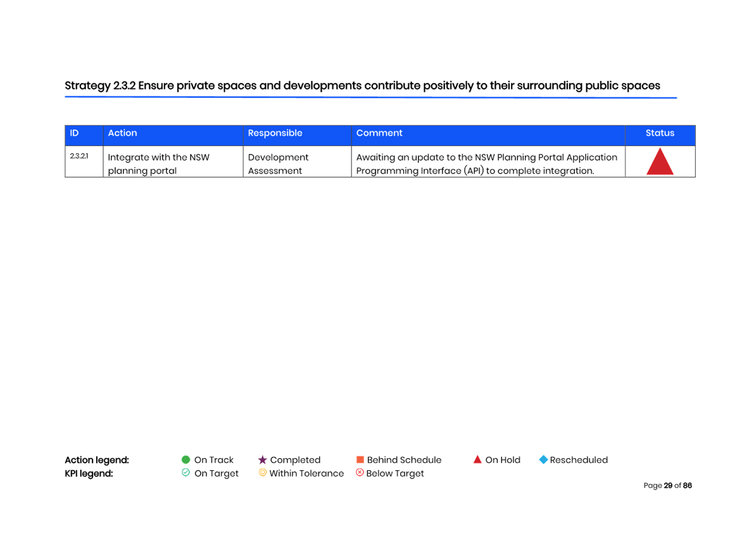The image size is (756, 534).
Task: Click the On Target checkmark icon
Action: 186,473
